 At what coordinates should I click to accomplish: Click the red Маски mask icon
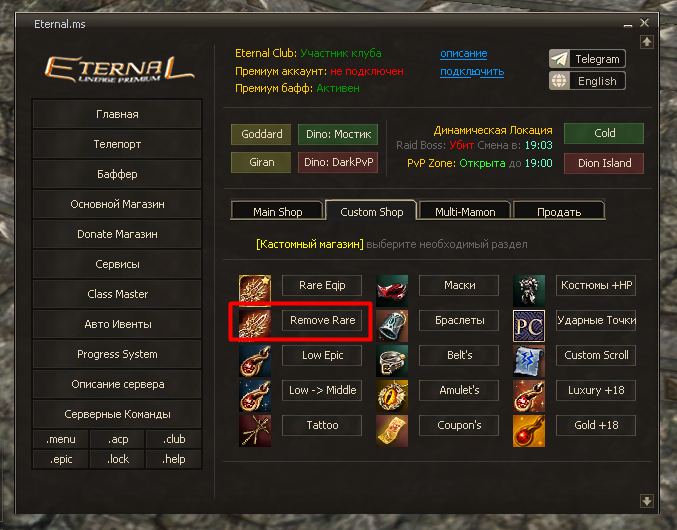tap(392, 290)
